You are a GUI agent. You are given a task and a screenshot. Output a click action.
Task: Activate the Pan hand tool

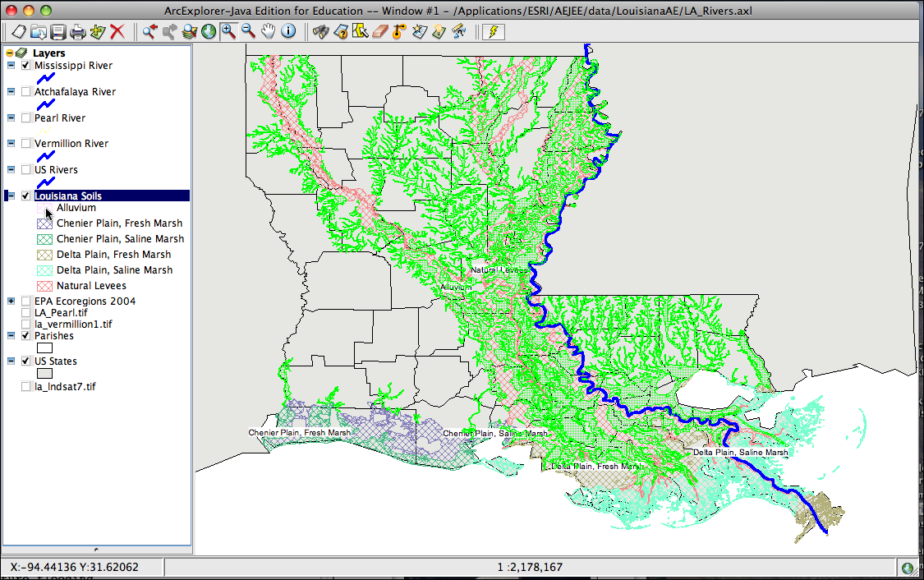tap(268, 31)
